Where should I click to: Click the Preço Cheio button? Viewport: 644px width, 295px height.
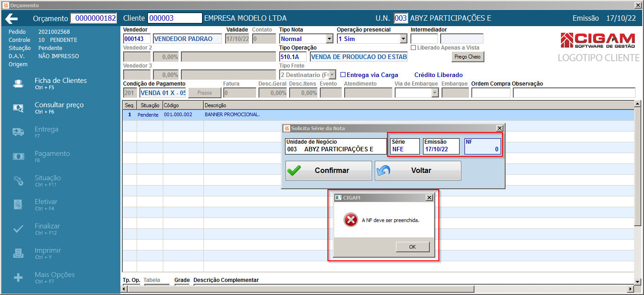tap(468, 57)
